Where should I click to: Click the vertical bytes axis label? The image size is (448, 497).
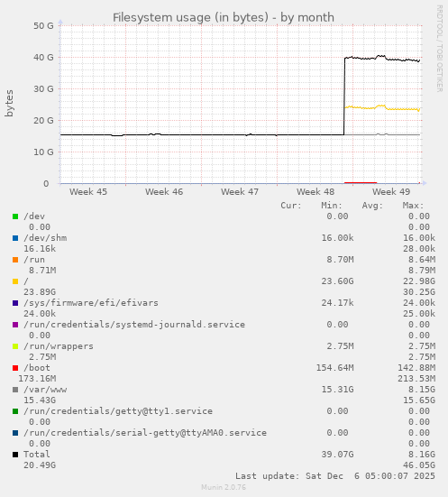pos(9,104)
